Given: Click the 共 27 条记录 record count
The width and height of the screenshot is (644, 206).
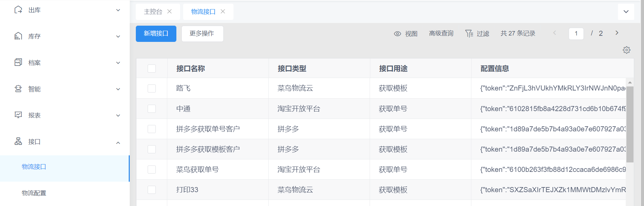Looking at the screenshot, I should tap(518, 33).
